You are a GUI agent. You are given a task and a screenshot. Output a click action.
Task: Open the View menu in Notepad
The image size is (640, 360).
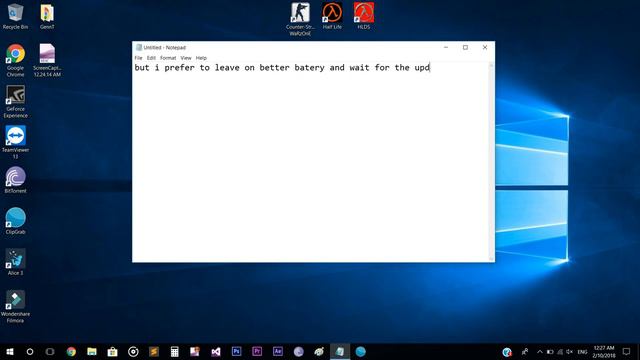coord(186,58)
